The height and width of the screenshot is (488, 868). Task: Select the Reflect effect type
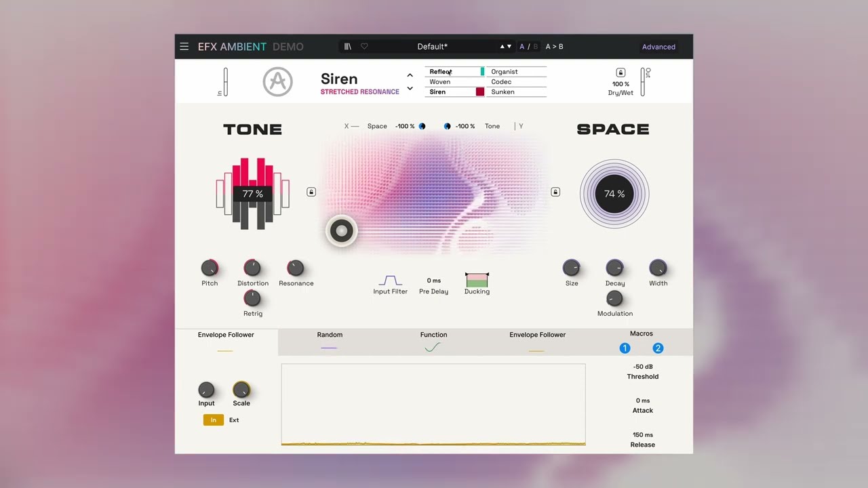455,71
